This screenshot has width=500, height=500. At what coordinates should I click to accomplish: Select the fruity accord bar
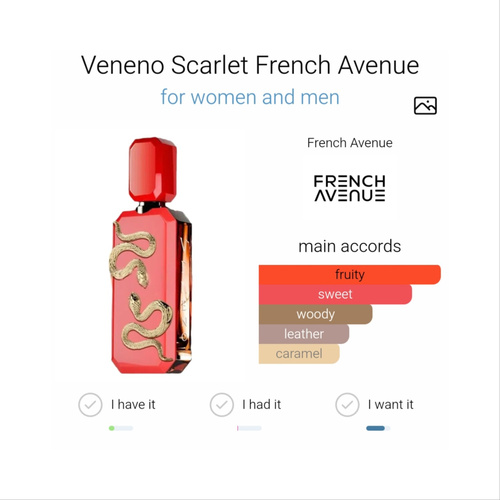click(350, 275)
